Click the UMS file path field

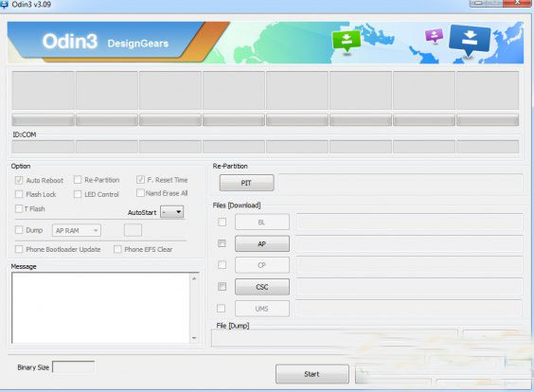(x=409, y=309)
